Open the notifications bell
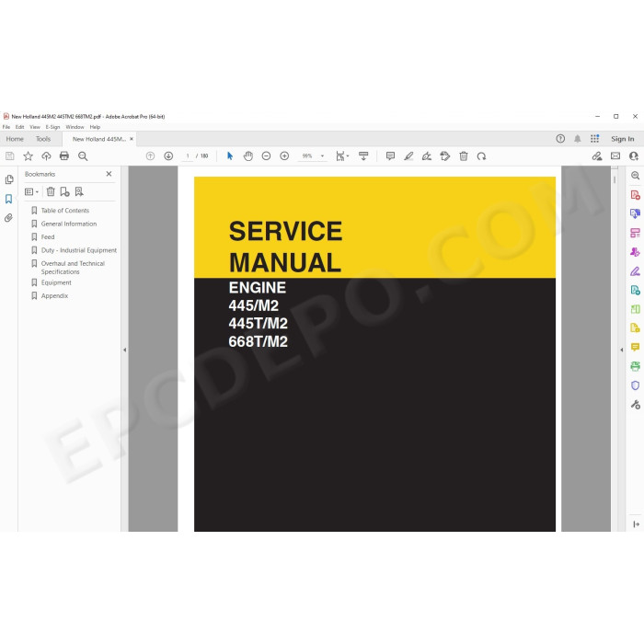Viewport: 644px width, 644px height. coord(578,139)
